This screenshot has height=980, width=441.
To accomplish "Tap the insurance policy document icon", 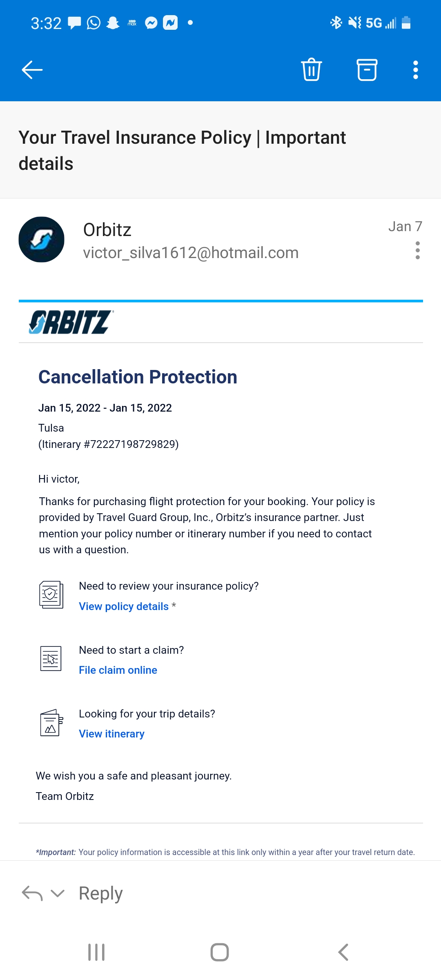I will click(x=51, y=595).
